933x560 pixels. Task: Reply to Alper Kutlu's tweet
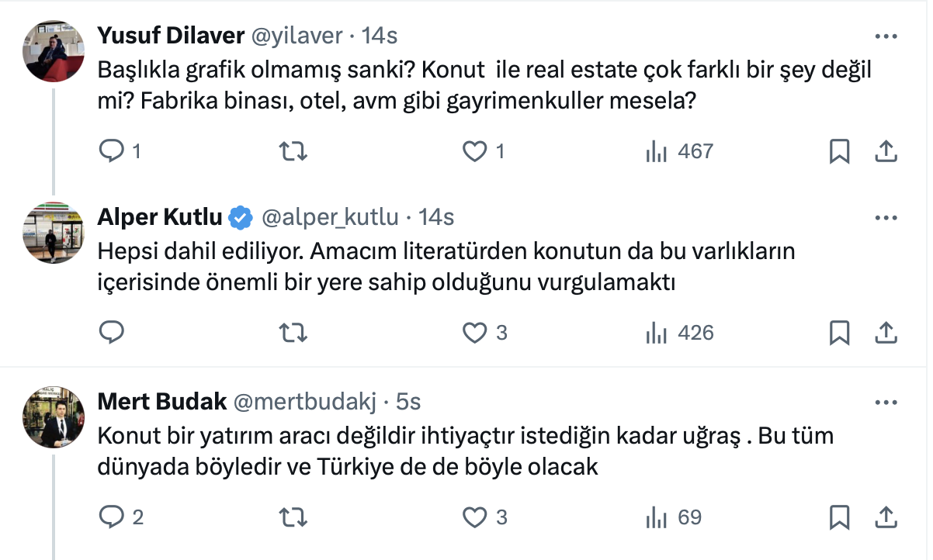click(113, 333)
